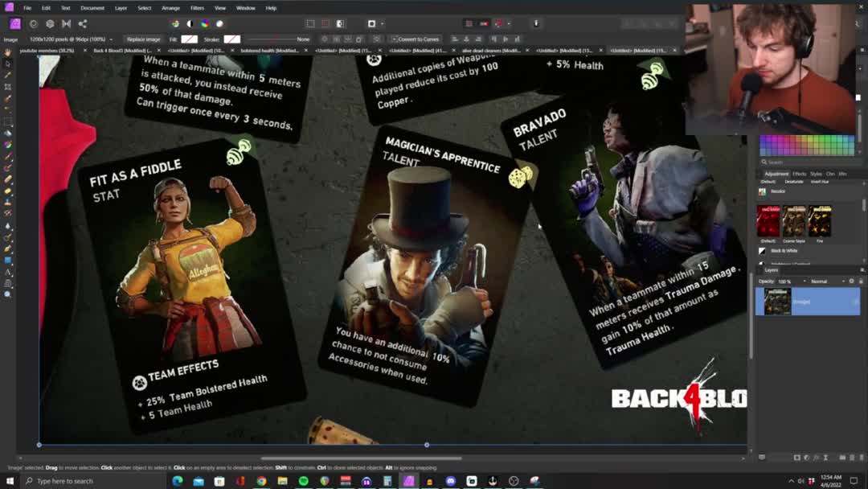Toggle the quick mask button in toolbar
This screenshot has height=489, width=868.
[x=371, y=24]
